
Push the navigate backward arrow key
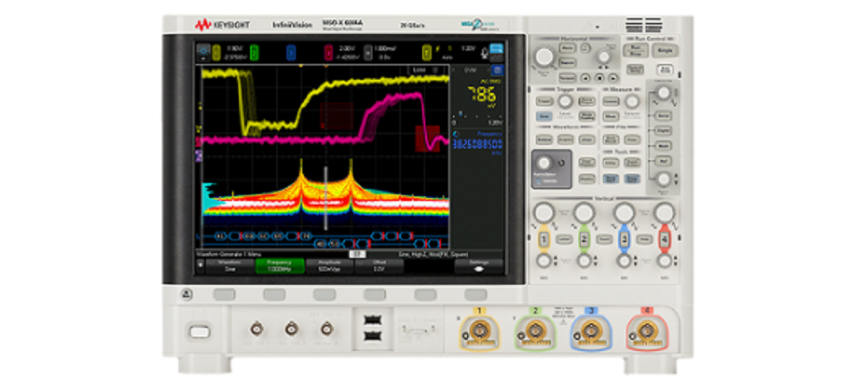tap(586, 77)
